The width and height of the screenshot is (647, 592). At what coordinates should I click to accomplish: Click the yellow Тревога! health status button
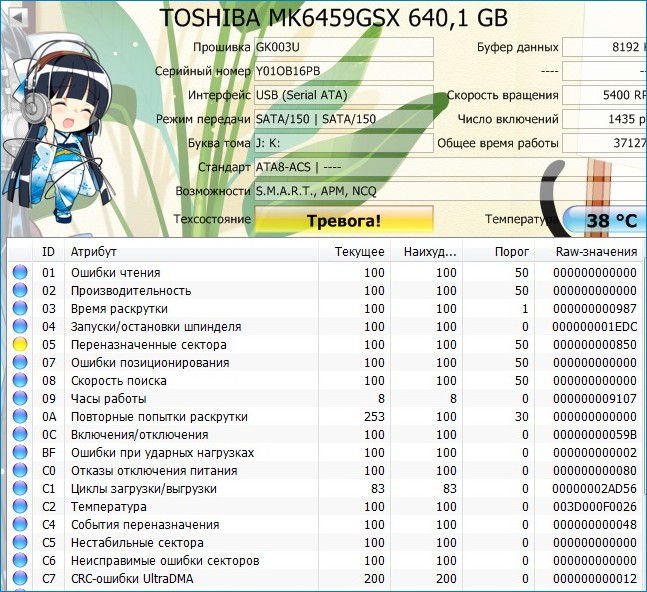(x=344, y=220)
